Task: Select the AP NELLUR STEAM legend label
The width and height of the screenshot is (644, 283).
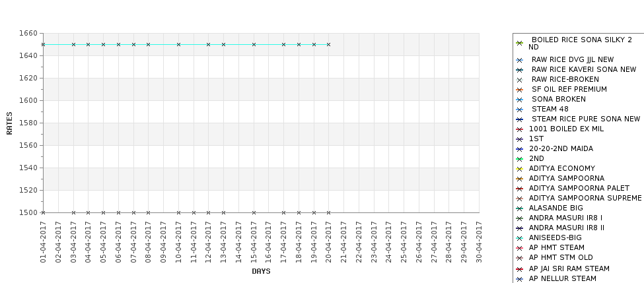Action: (563, 278)
